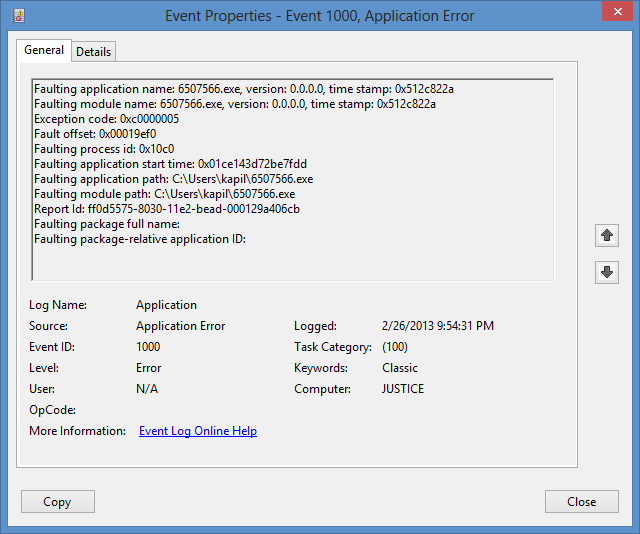Click the User value N/A
Viewport: 640px width, 534px height.
click(x=147, y=389)
